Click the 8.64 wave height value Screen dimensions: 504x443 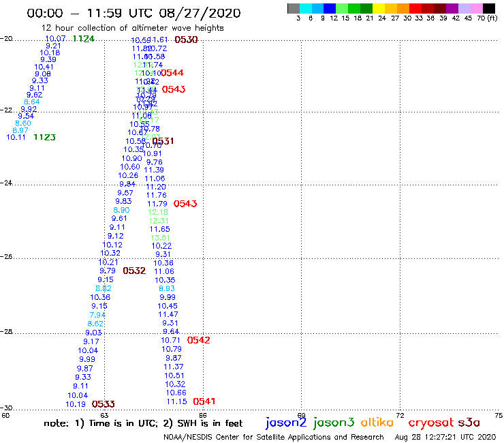(x=32, y=102)
